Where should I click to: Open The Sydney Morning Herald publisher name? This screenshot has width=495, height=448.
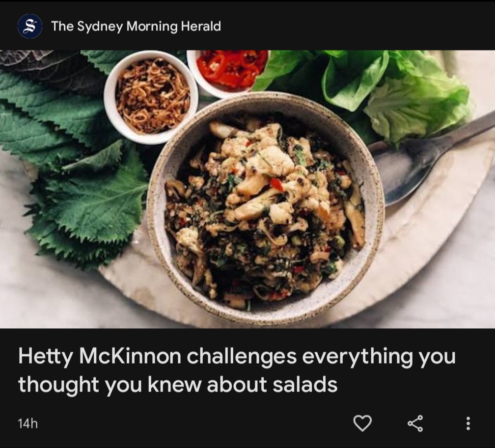click(136, 26)
